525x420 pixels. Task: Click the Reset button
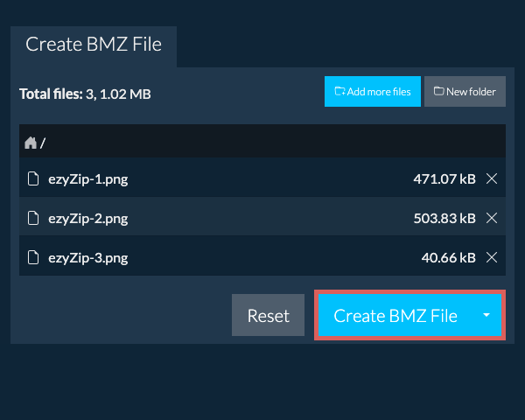coord(269,315)
